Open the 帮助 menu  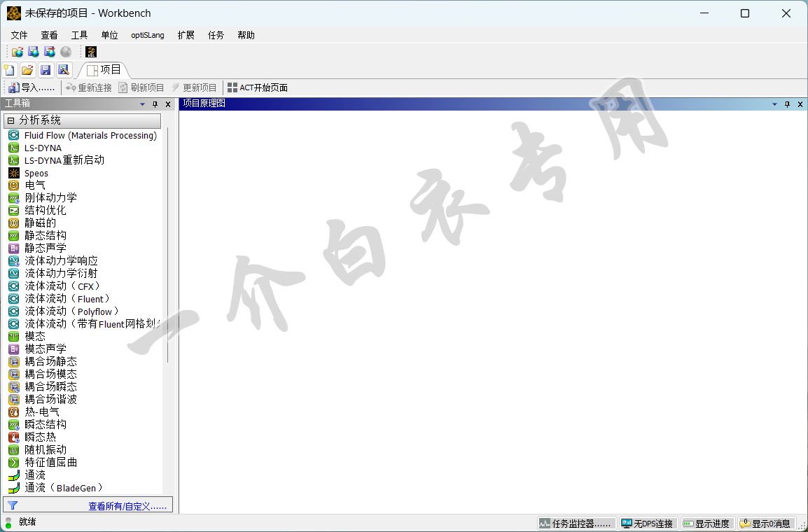(246, 35)
